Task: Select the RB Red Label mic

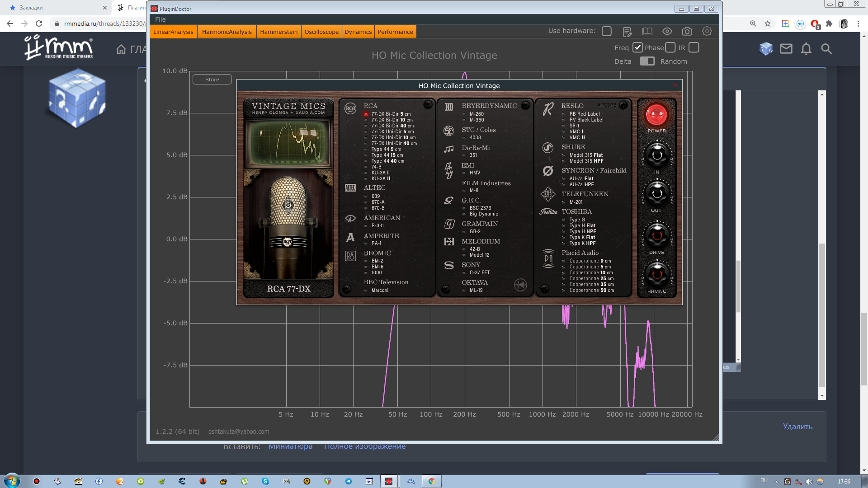Action: pos(585,114)
